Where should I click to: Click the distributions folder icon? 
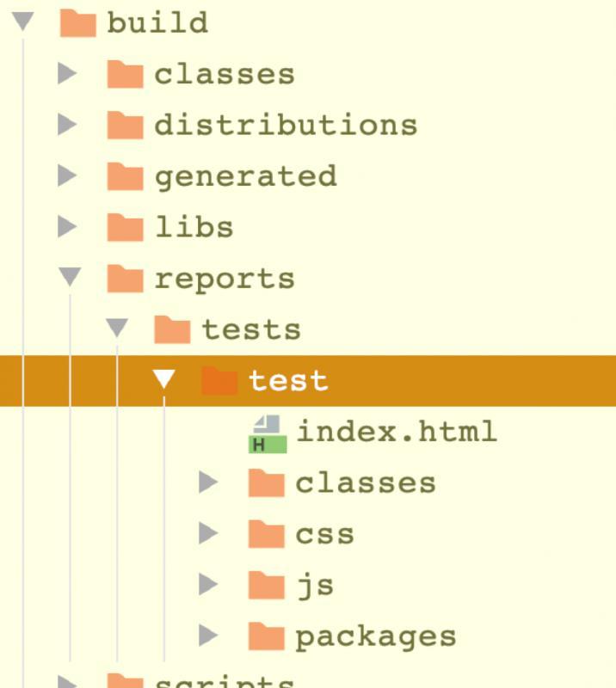pos(125,126)
